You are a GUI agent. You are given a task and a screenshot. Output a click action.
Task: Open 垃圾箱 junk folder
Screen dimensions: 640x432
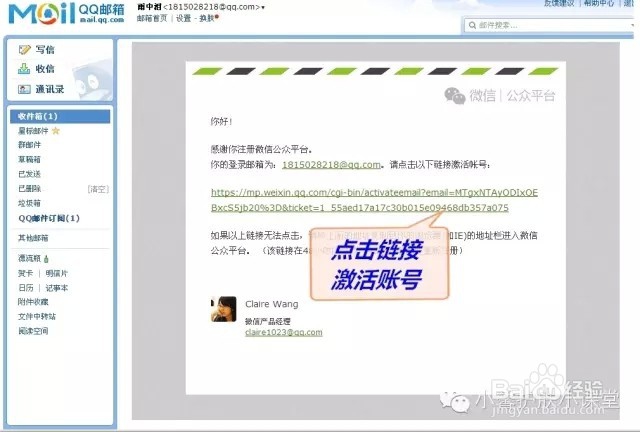point(29,203)
